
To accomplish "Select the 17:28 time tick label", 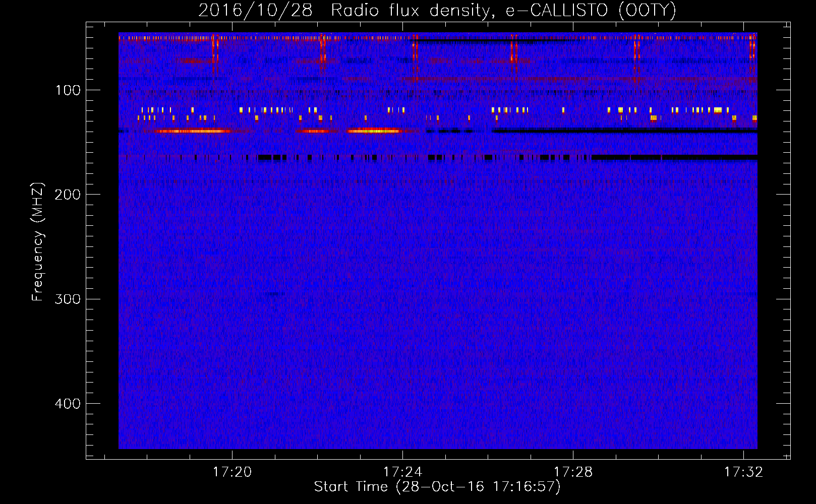I will click(x=573, y=472).
